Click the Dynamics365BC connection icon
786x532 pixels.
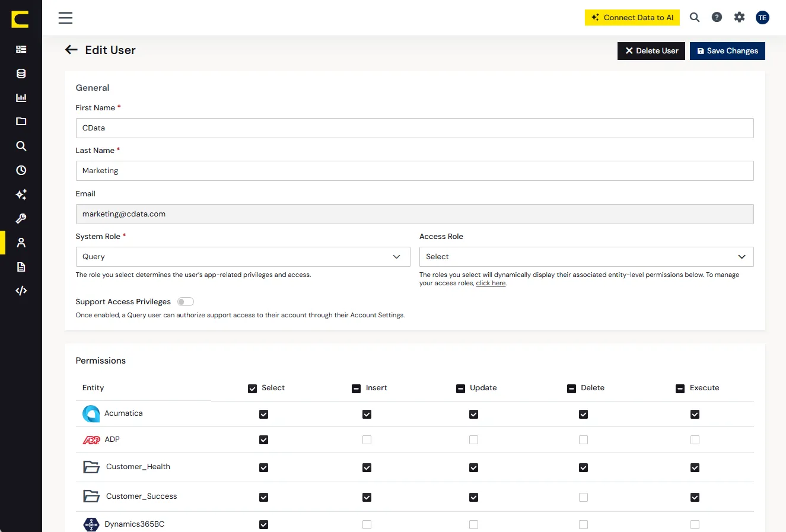(x=91, y=524)
